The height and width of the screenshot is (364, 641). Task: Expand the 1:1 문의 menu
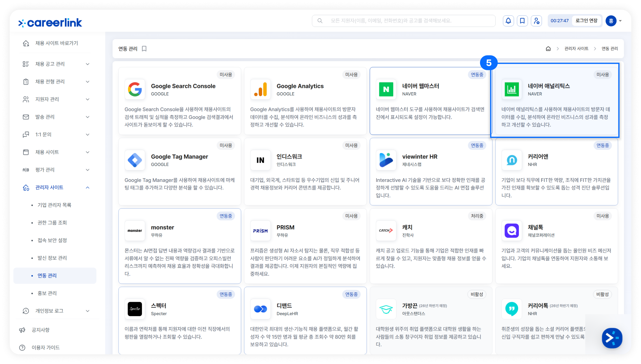coord(87,135)
